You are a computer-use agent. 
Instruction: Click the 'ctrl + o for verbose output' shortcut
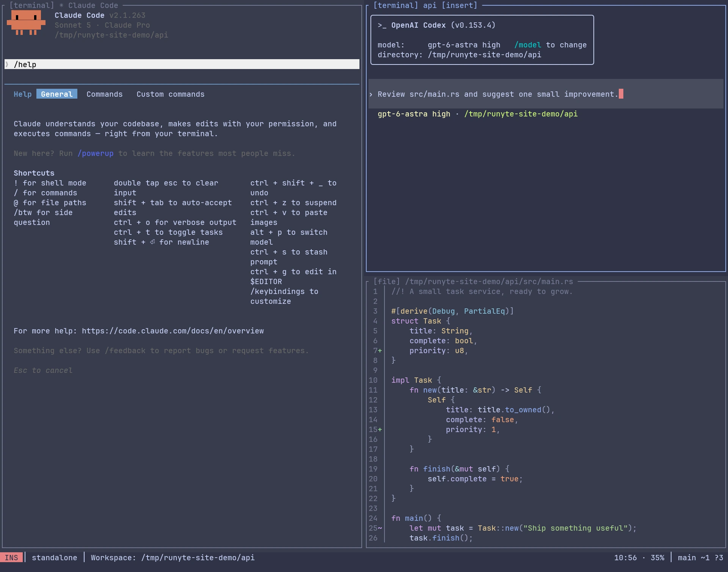pyautogui.click(x=175, y=222)
